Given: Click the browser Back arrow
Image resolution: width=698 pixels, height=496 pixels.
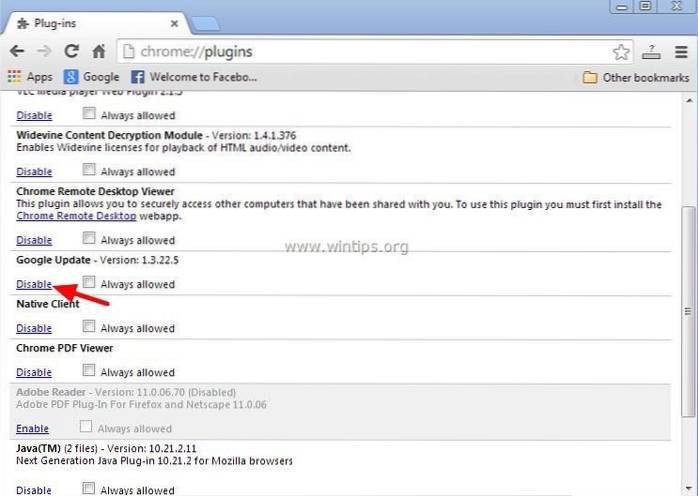Looking at the screenshot, I should click(x=17, y=50).
